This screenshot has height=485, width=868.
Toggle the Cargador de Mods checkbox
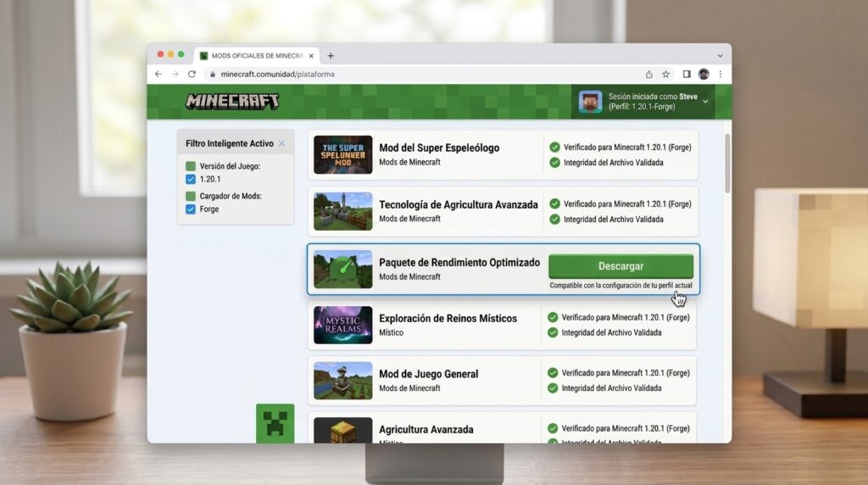[191, 196]
